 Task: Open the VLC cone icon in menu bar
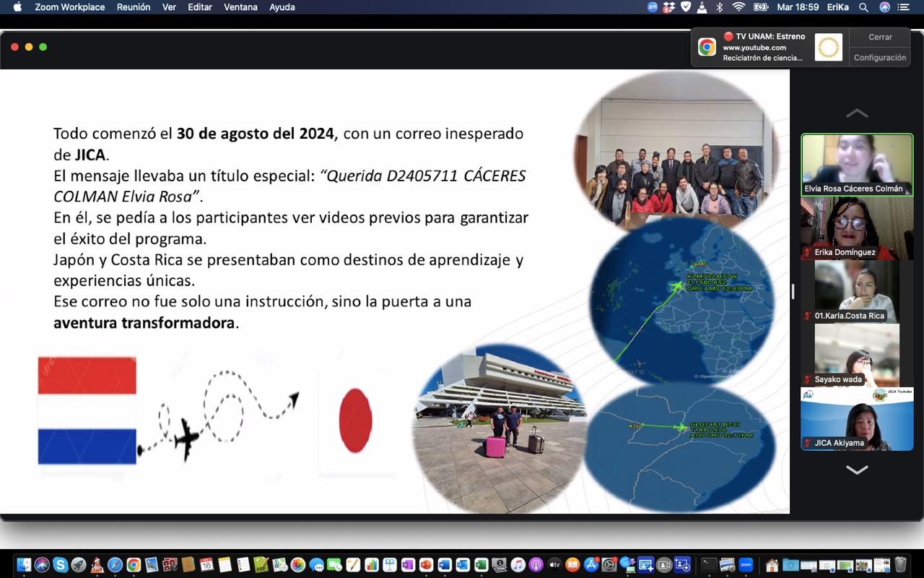(701, 7)
